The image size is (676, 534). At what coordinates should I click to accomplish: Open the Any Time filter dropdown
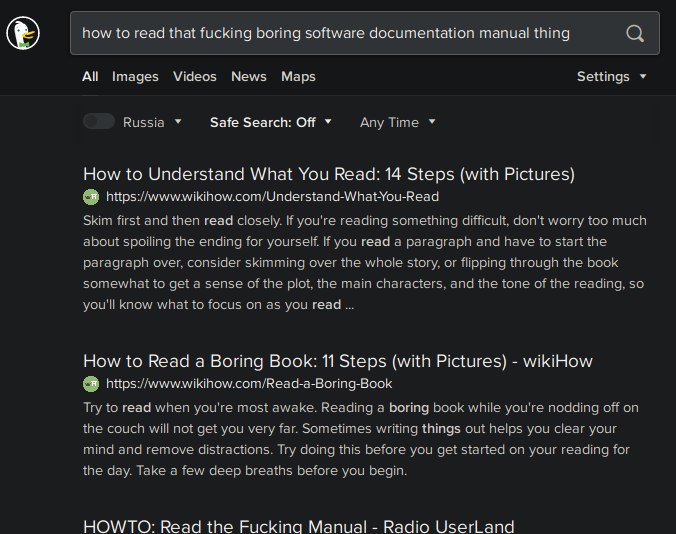[x=397, y=122]
